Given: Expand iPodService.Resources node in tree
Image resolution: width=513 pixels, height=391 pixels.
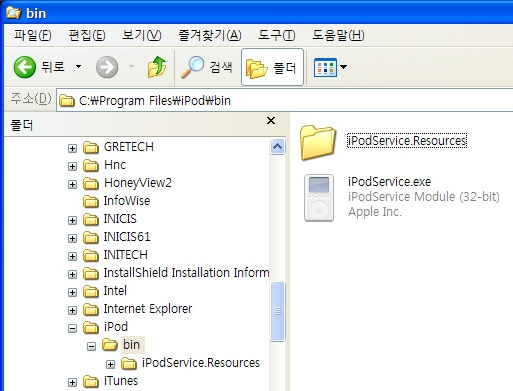Looking at the screenshot, I should click(110, 364).
